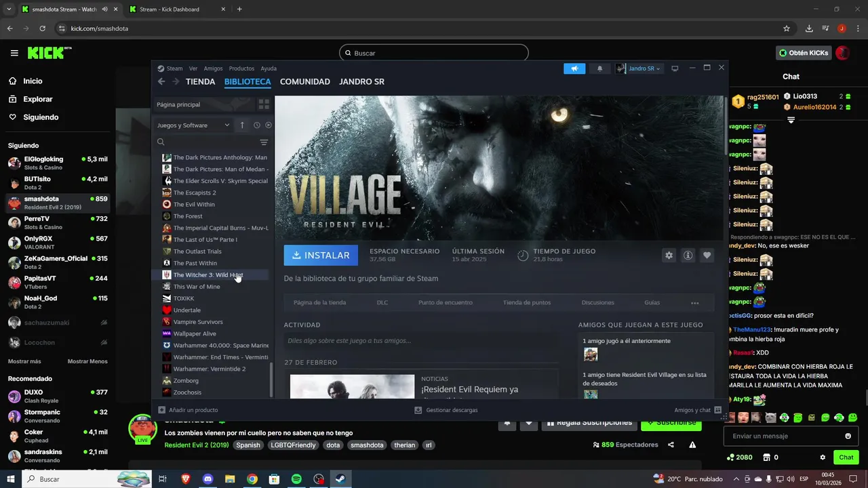
Task: Expand Juegos y Software filter dropdown
Action: point(194,125)
